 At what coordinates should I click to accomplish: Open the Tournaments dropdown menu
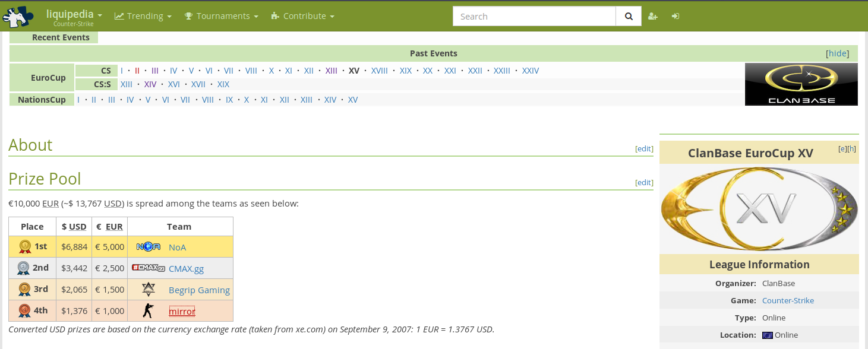221,16
